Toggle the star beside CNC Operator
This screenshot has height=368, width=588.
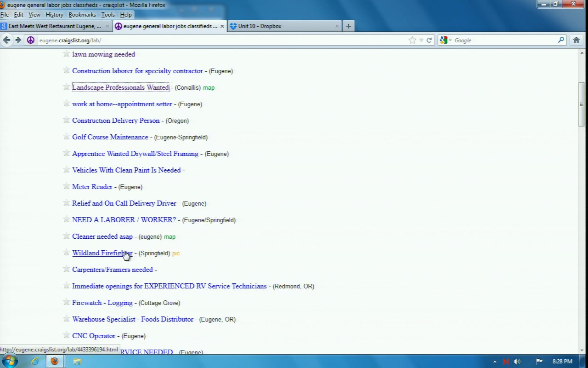[66, 335]
